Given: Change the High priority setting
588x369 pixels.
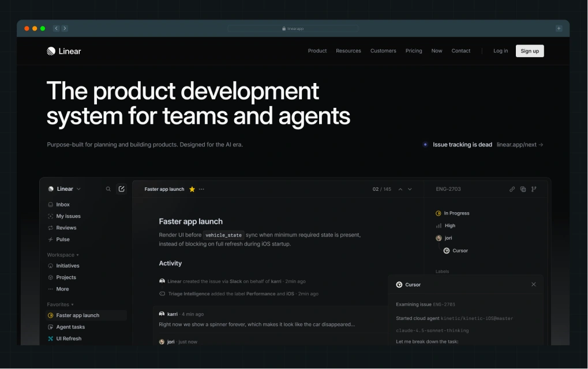Looking at the screenshot, I should click(445, 225).
